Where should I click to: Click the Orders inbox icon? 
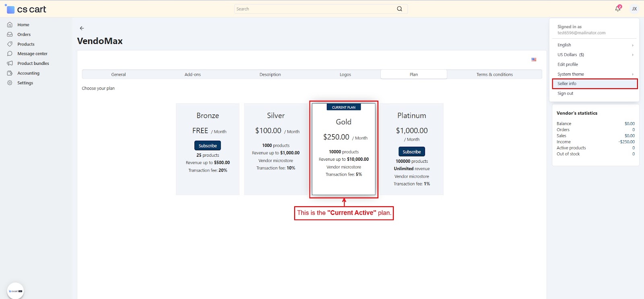pos(10,34)
